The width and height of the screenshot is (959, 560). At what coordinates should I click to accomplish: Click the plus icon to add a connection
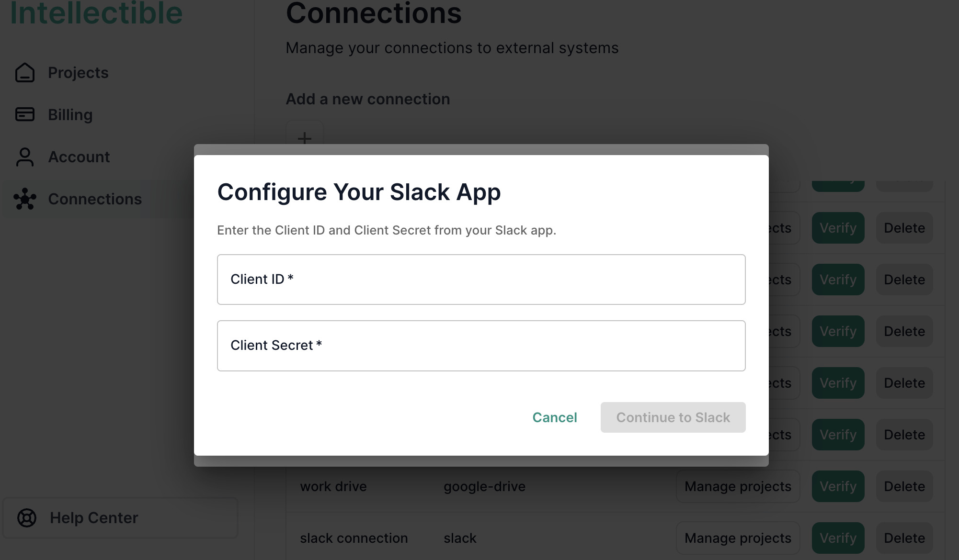(x=305, y=139)
